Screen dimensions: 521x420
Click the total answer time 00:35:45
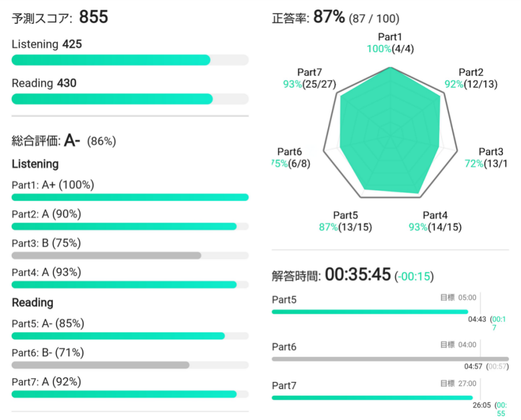click(x=358, y=275)
